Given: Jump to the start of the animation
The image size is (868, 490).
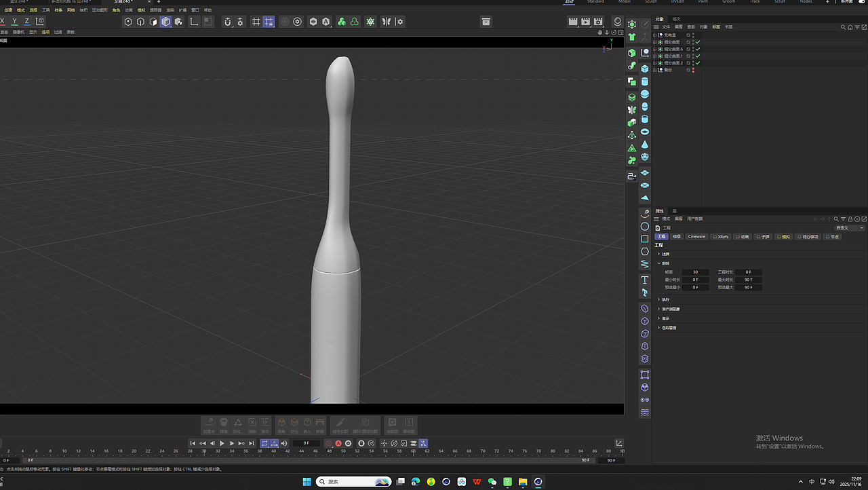Looking at the screenshot, I should (193, 443).
